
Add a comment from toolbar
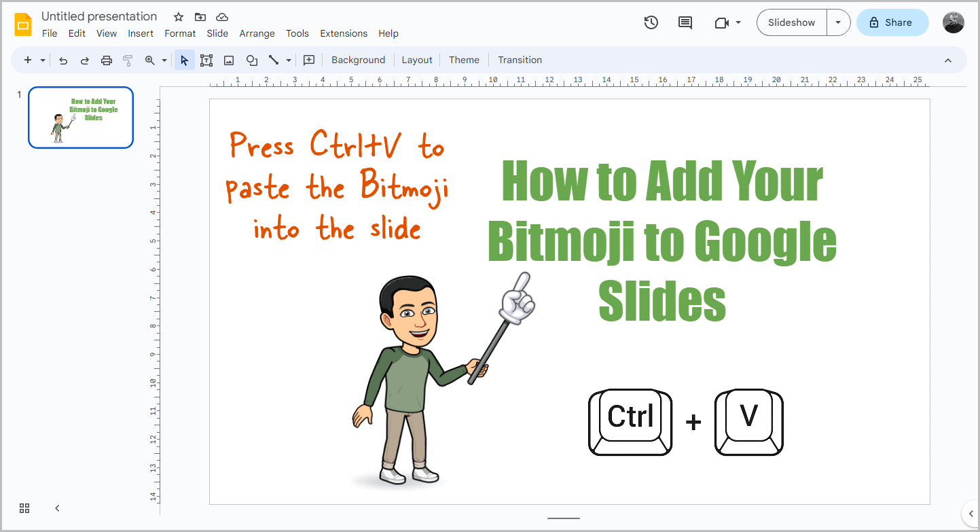(x=309, y=60)
